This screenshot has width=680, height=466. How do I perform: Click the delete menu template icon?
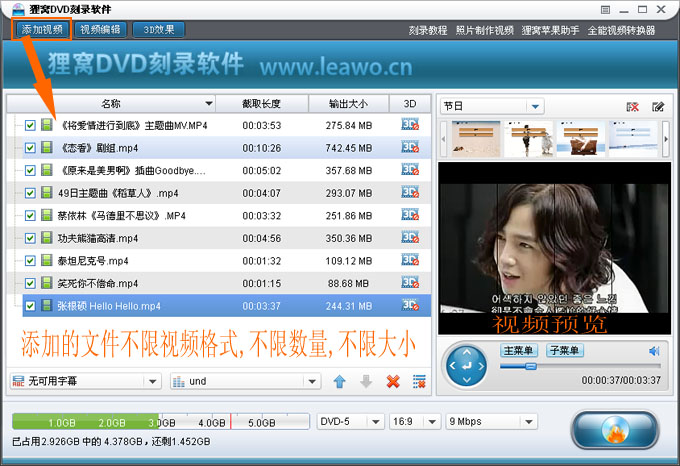pyautogui.click(x=633, y=107)
